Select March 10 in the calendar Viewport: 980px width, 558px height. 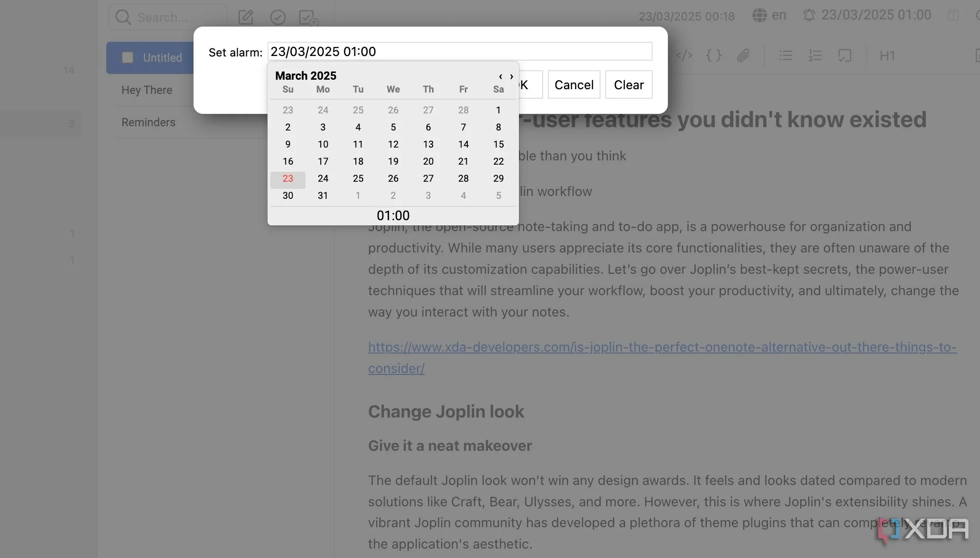coord(323,144)
